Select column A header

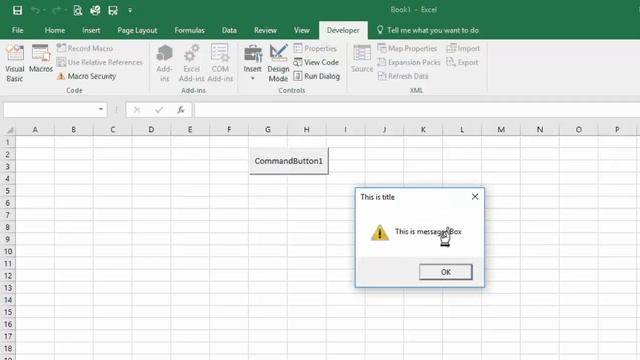coord(35,130)
